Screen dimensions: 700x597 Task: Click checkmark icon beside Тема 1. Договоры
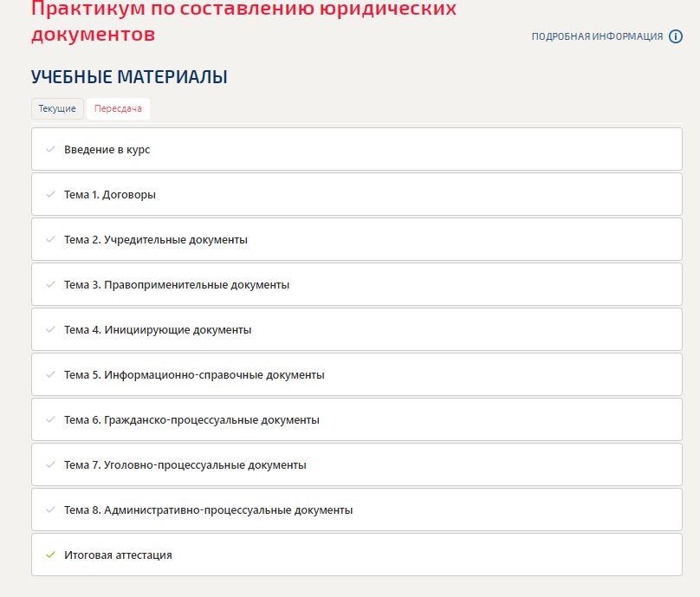point(50,195)
